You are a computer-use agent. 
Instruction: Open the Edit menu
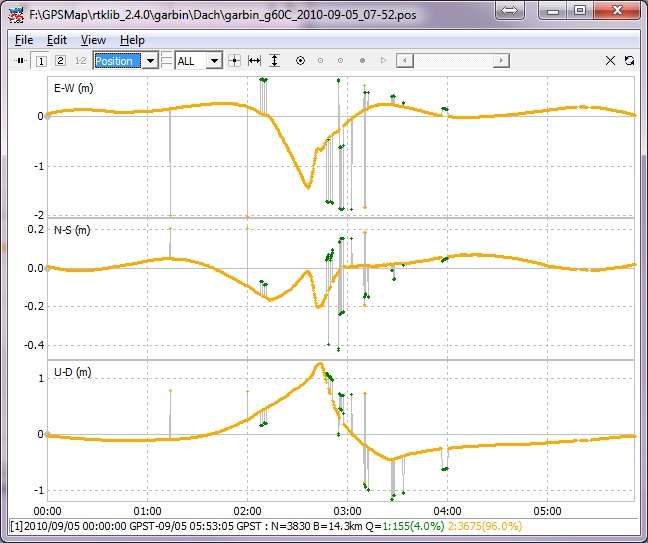pyautogui.click(x=57, y=40)
